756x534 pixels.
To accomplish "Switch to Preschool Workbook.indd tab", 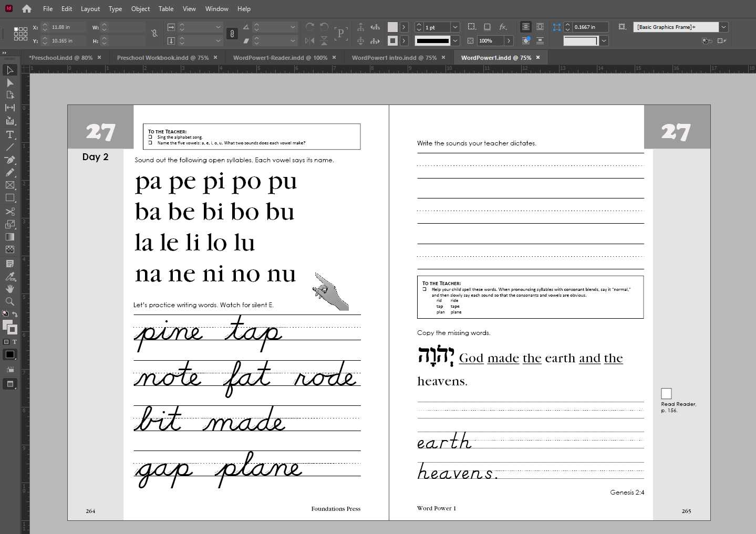I will click(163, 58).
